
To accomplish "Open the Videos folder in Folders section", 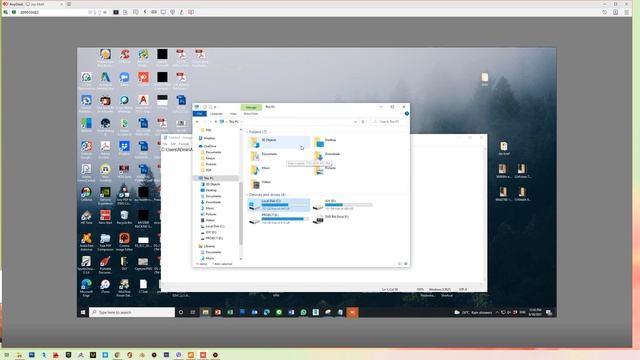I will coord(261,184).
